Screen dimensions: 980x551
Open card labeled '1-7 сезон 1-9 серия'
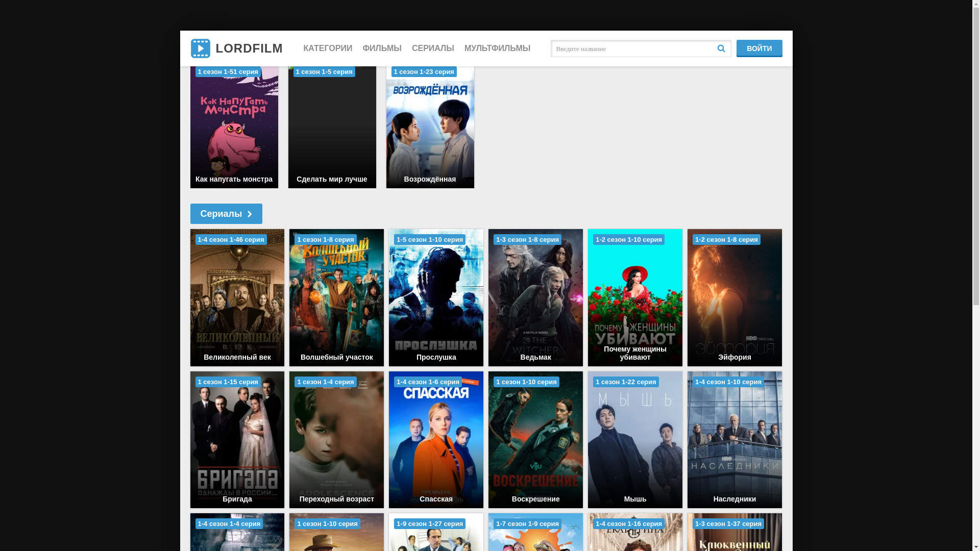pos(535,532)
